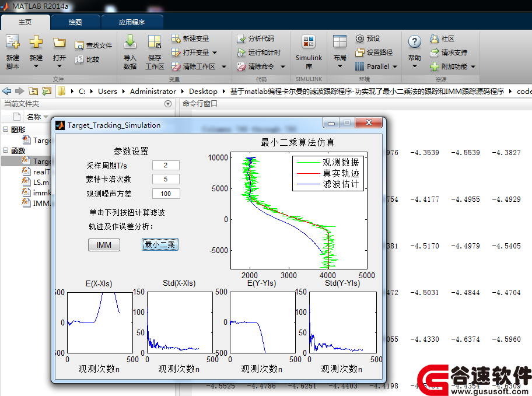Click the Add-Ons (附加功能) icon
Image resolution: width=532 pixels, height=396 pixels.
(434, 66)
